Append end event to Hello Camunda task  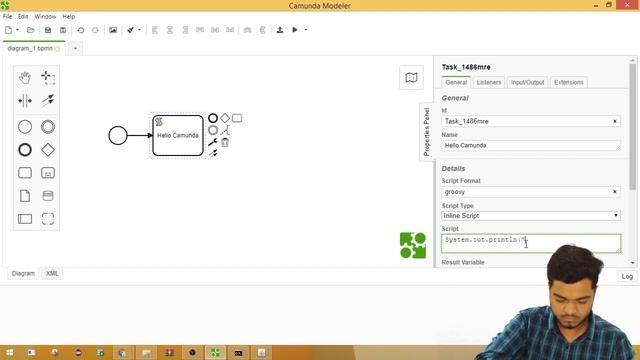coord(213,118)
